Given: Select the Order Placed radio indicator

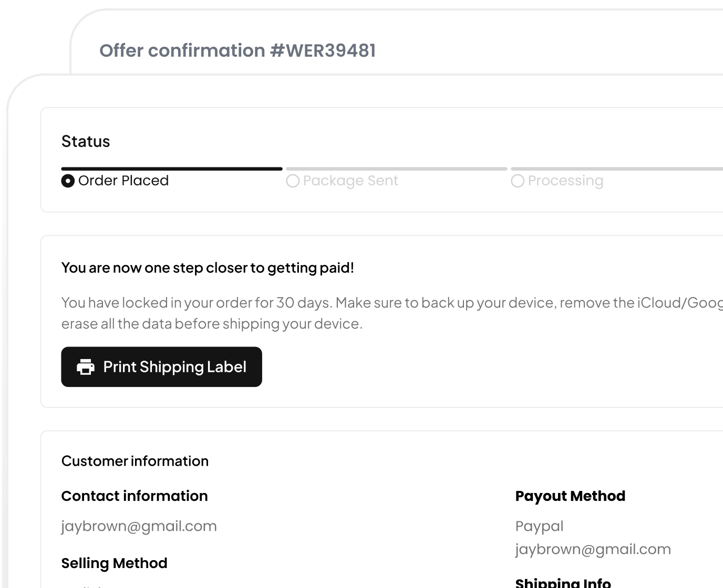Looking at the screenshot, I should 68,181.
